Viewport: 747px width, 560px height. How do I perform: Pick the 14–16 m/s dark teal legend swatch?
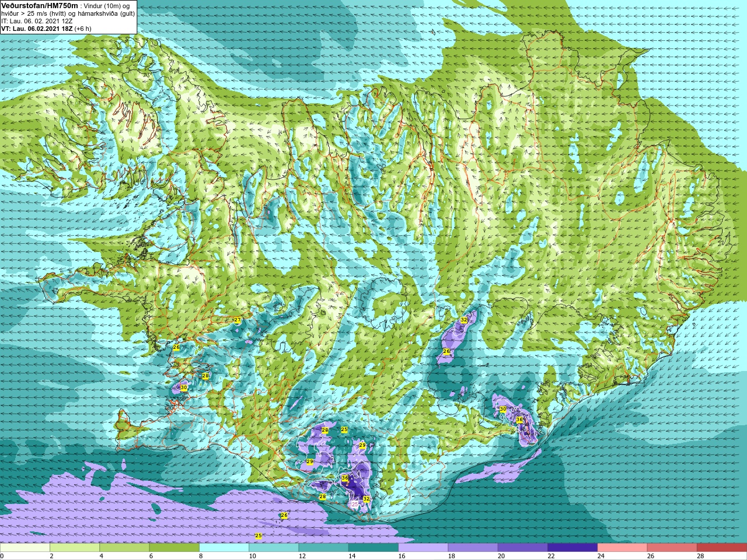pyautogui.click(x=373, y=548)
